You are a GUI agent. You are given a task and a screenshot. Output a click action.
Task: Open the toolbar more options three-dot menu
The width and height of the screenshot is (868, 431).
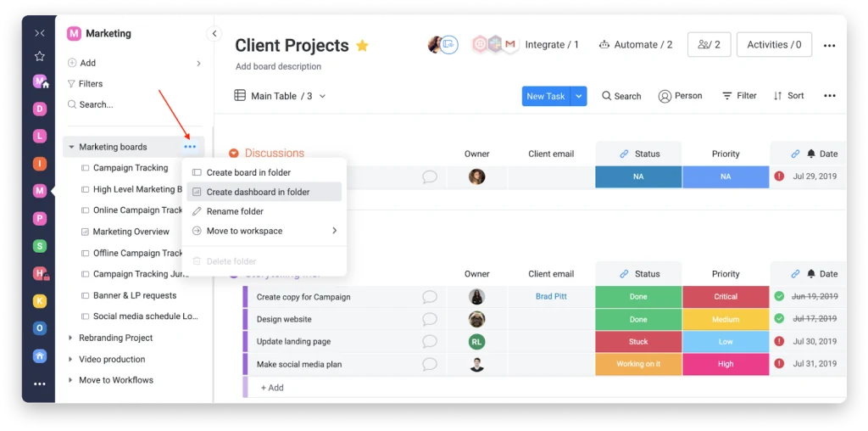pyautogui.click(x=829, y=96)
